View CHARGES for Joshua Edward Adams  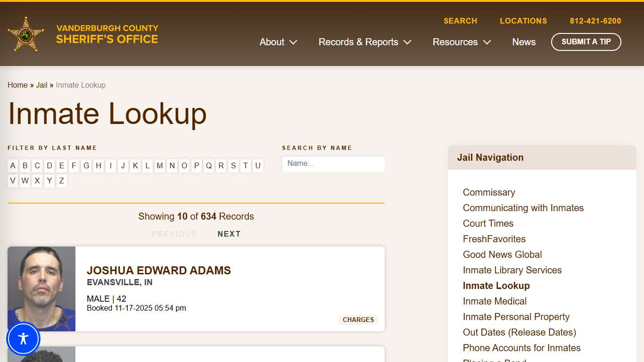point(358,320)
